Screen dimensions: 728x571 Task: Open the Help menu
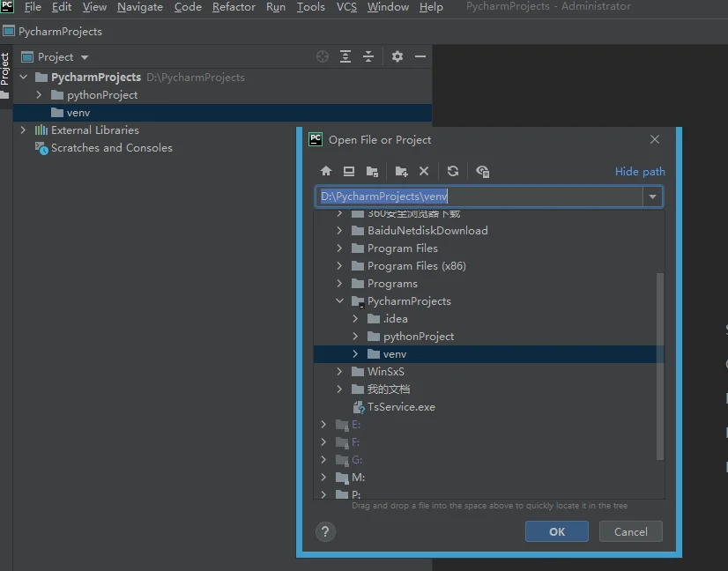click(x=431, y=7)
